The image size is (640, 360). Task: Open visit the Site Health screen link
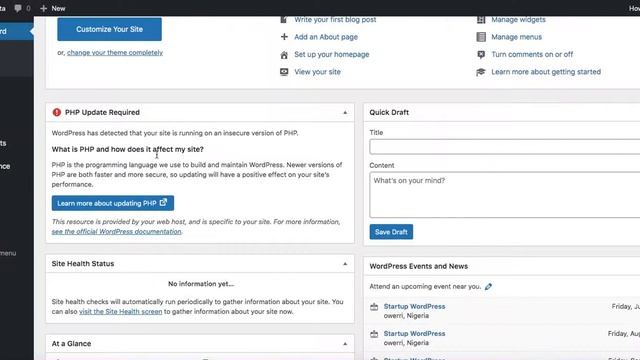(120, 311)
